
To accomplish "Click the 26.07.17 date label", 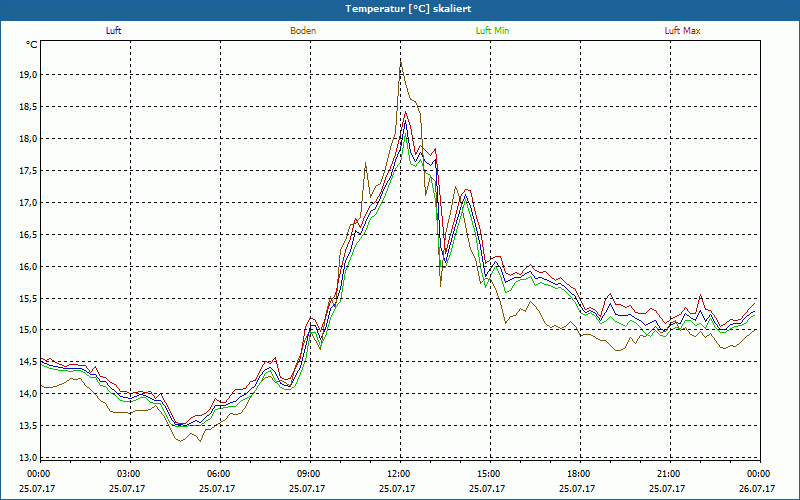I will click(757, 488).
